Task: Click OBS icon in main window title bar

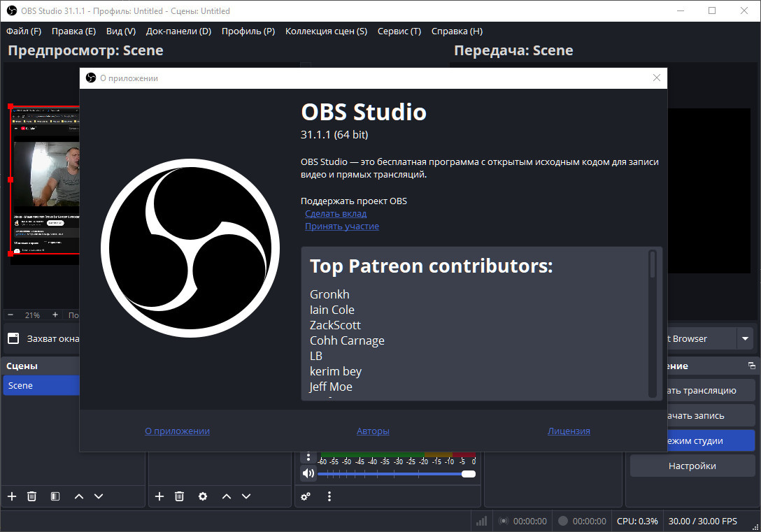Action: 12,10
